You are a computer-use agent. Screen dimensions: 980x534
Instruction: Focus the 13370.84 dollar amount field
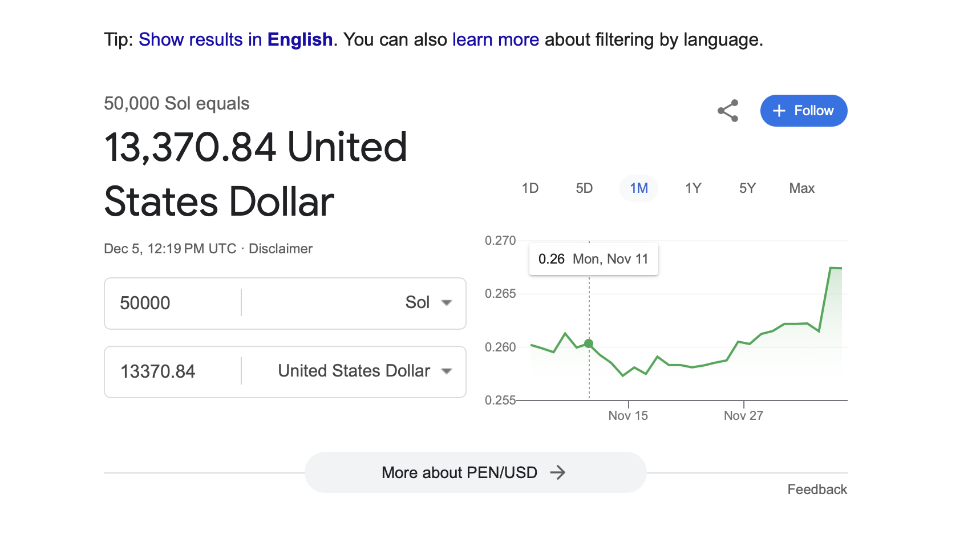click(171, 371)
